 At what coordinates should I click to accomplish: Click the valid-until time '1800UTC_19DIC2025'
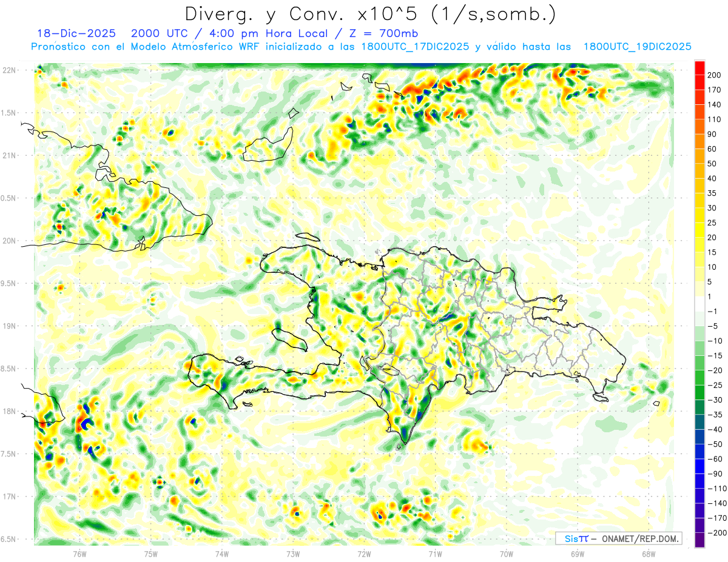pos(637,47)
